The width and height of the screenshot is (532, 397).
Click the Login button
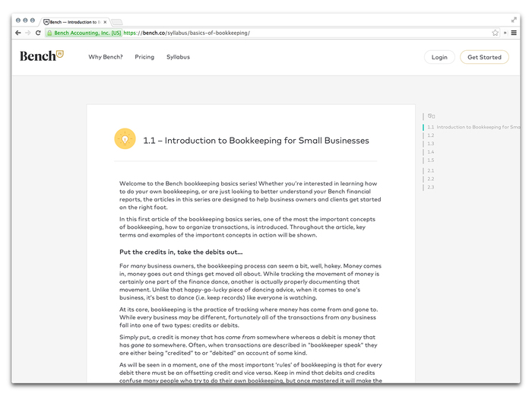tap(439, 57)
